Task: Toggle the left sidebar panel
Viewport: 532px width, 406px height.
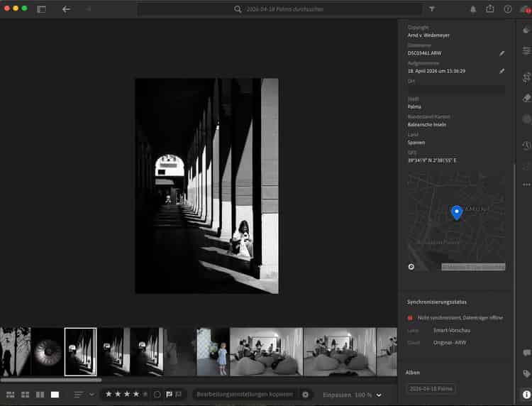Action: point(41,9)
